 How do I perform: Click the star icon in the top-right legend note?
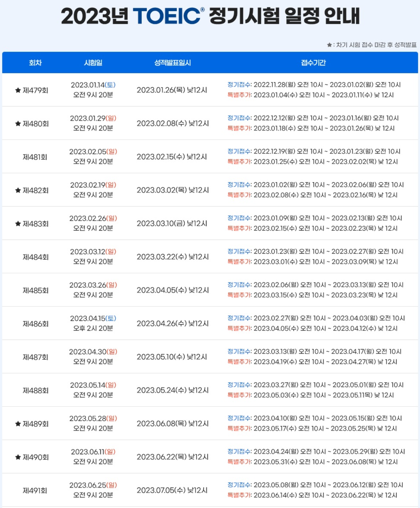(329, 45)
